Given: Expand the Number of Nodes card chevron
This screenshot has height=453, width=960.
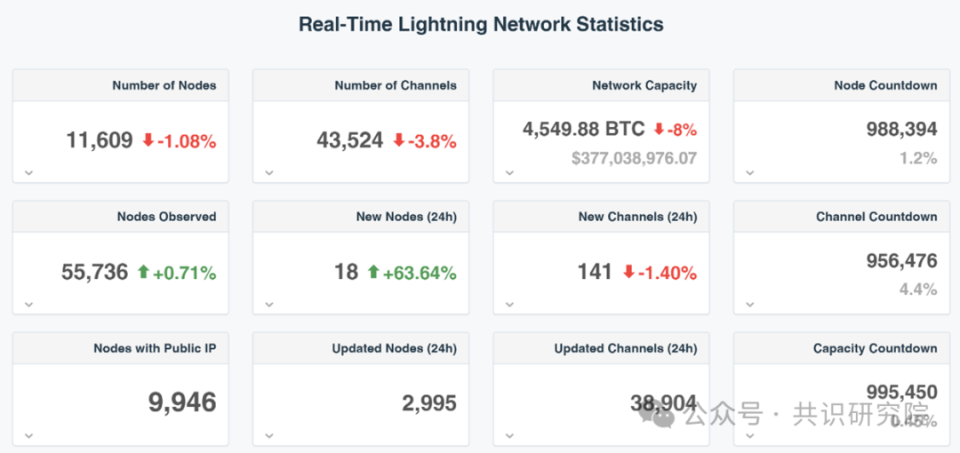Looking at the screenshot, I should click(x=29, y=172).
